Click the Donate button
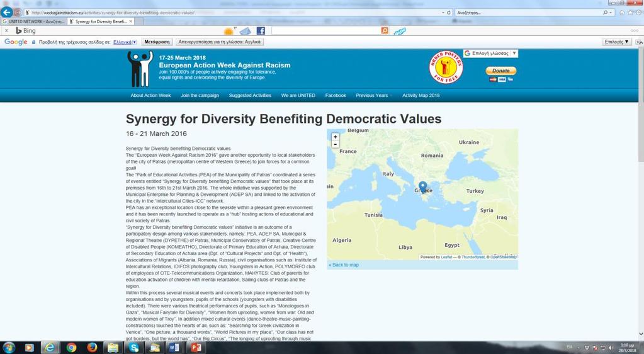Image resolution: width=644 pixels, height=354 pixels. click(501, 71)
